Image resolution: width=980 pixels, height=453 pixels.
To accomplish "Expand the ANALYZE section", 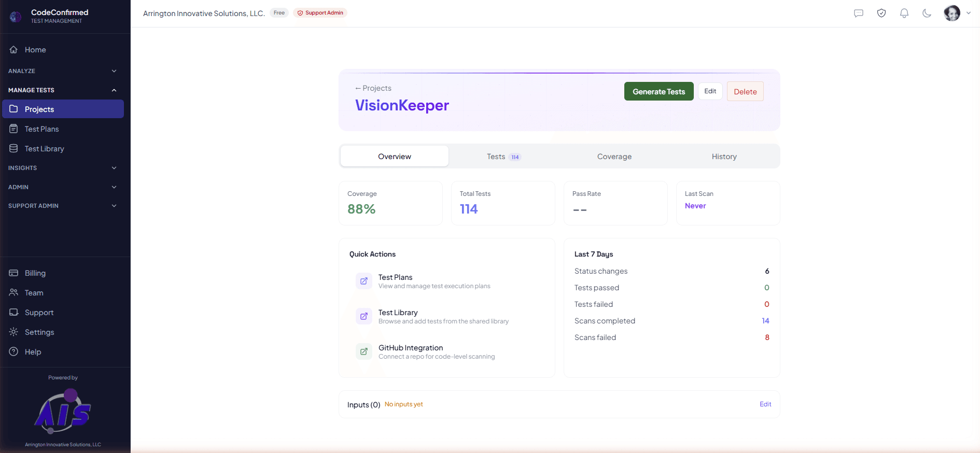I will (x=62, y=71).
